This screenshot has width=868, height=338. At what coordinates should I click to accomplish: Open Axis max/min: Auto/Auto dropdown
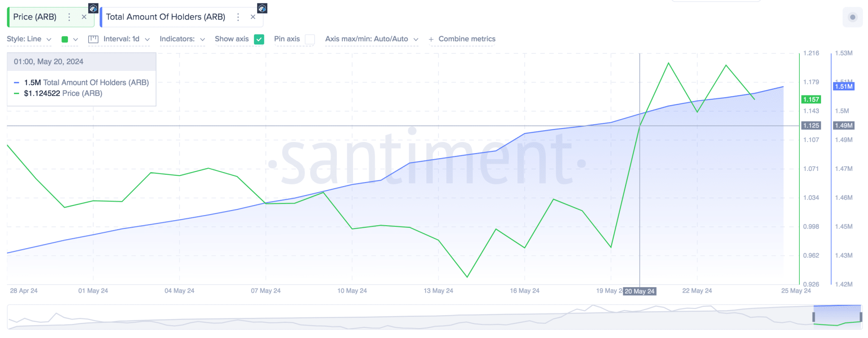pos(372,39)
